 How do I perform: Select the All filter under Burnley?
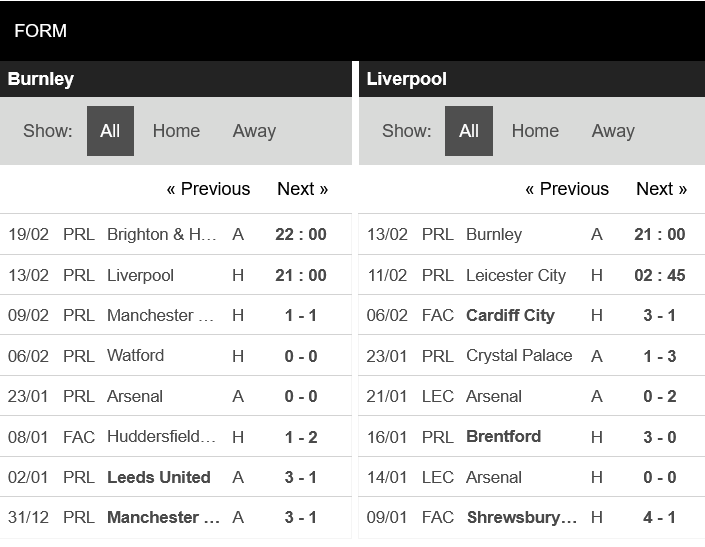tap(110, 131)
